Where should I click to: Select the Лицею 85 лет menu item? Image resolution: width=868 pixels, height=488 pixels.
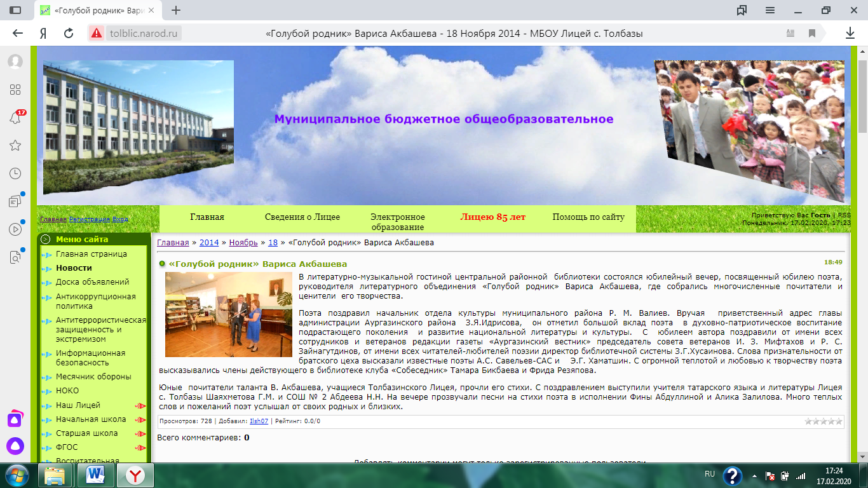point(492,217)
